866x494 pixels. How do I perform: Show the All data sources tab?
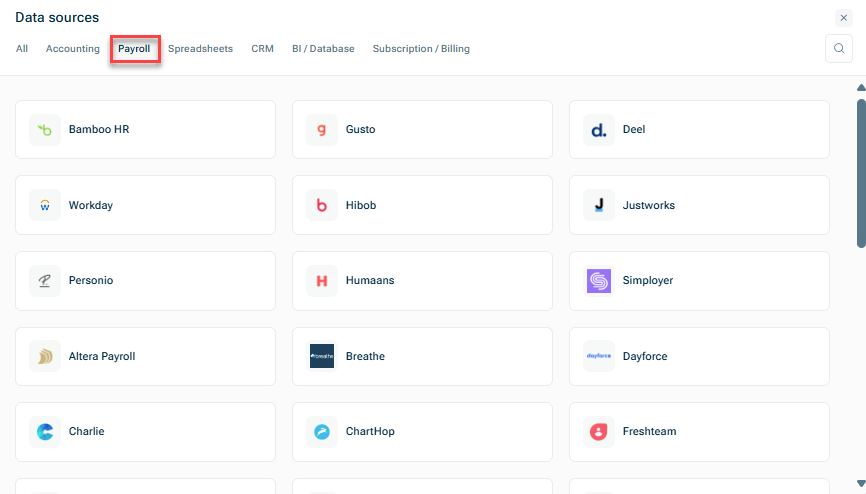[x=22, y=49]
